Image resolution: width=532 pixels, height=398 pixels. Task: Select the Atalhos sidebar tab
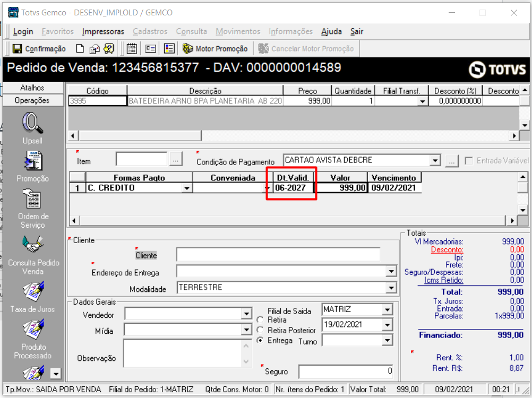(x=32, y=88)
